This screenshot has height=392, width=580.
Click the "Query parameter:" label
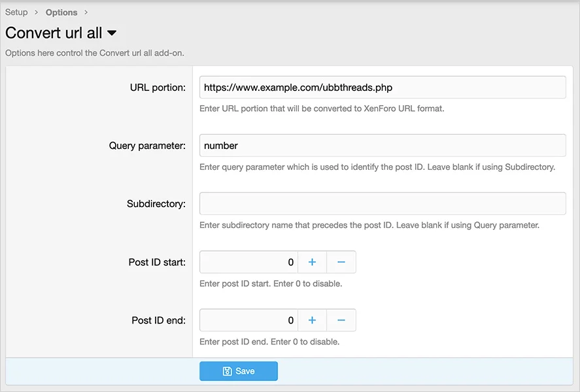pyautogui.click(x=147, y=146)
